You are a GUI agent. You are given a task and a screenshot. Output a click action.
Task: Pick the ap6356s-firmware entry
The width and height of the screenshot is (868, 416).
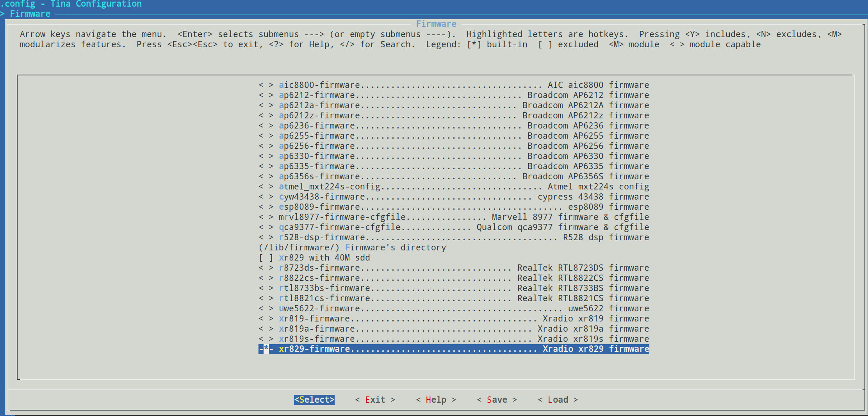point(454,177)
